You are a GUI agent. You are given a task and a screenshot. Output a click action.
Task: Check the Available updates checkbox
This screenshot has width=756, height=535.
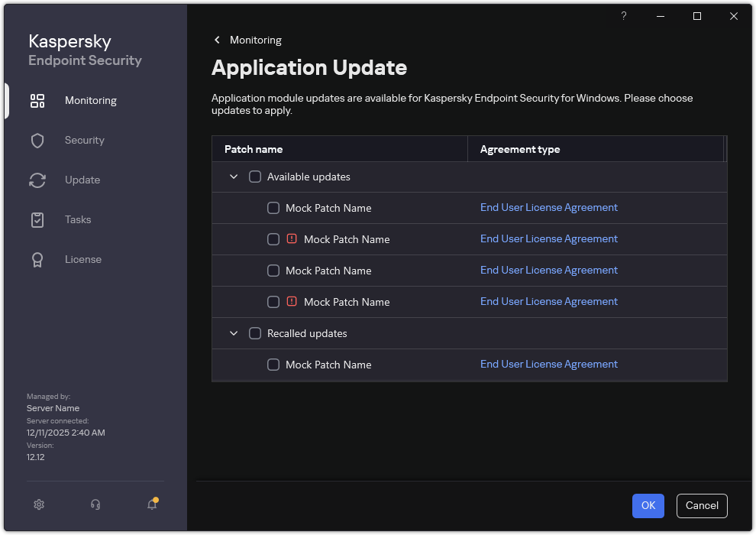point(255,177)
